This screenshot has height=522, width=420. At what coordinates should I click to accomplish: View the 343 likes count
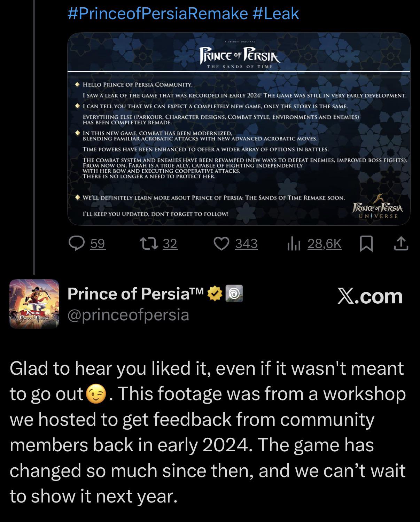[246, 243]
